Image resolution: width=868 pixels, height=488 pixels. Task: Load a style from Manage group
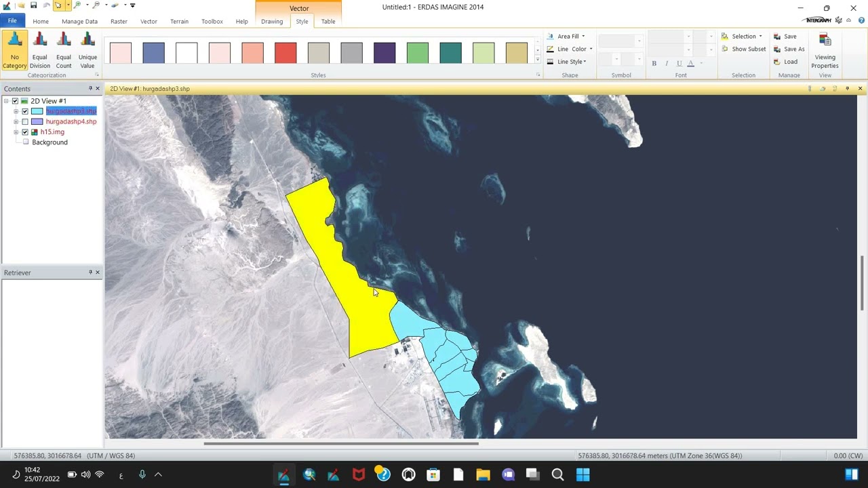pyautogui.click(x=785, y=62)
